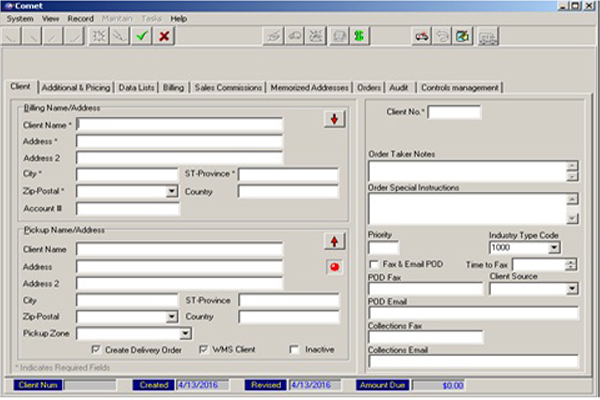Switch to the Additional & Pricing tab
The width and height of the screenshot is (600, 400).
[76, 88]
